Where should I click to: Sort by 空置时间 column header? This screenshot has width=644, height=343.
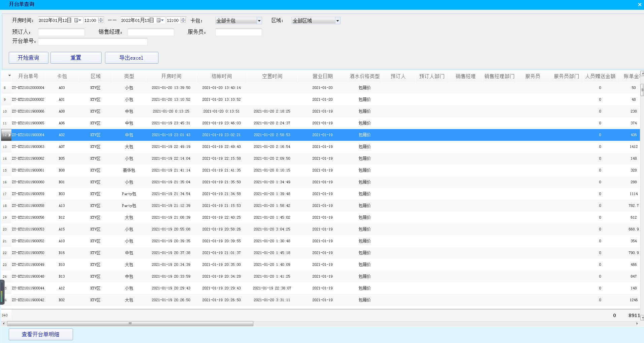pyautogui.click(x=272, y=76)
